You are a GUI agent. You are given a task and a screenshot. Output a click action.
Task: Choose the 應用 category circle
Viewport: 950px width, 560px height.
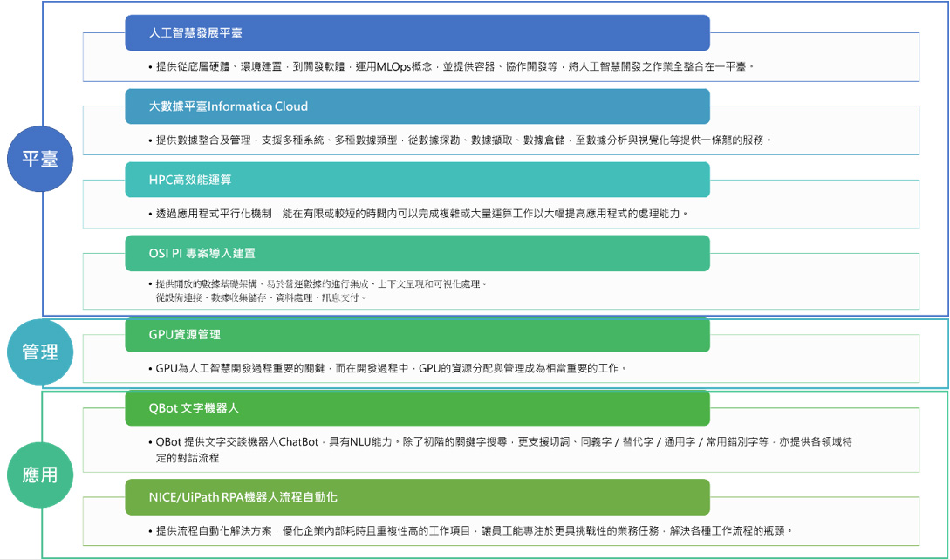click(x=40, y=475)
